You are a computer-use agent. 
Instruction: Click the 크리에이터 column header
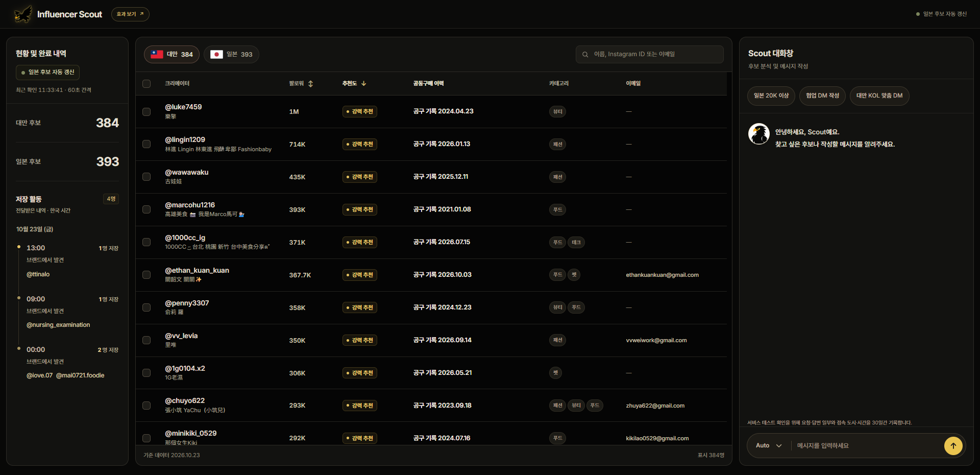pos(177,83)
